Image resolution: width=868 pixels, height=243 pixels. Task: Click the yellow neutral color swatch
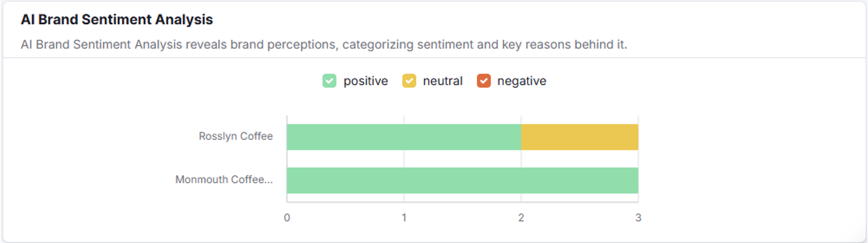[409, 81]
